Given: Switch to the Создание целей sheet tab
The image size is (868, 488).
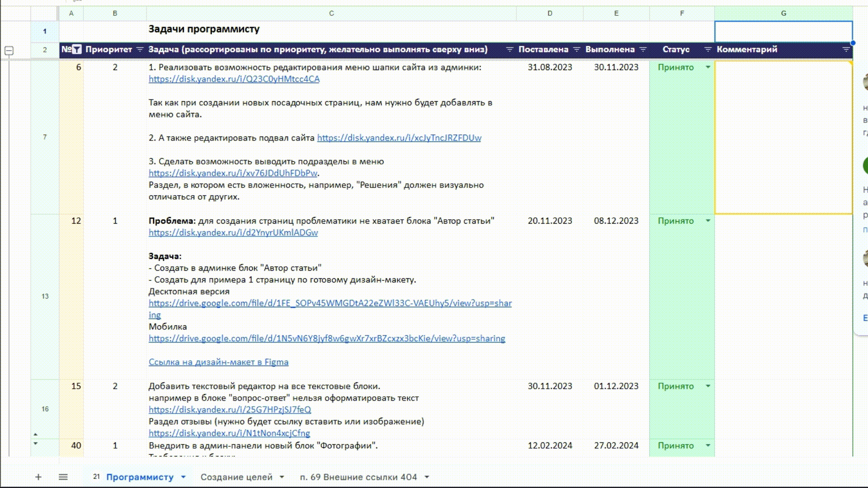Looking at the screenshot, I should (236, 477).
